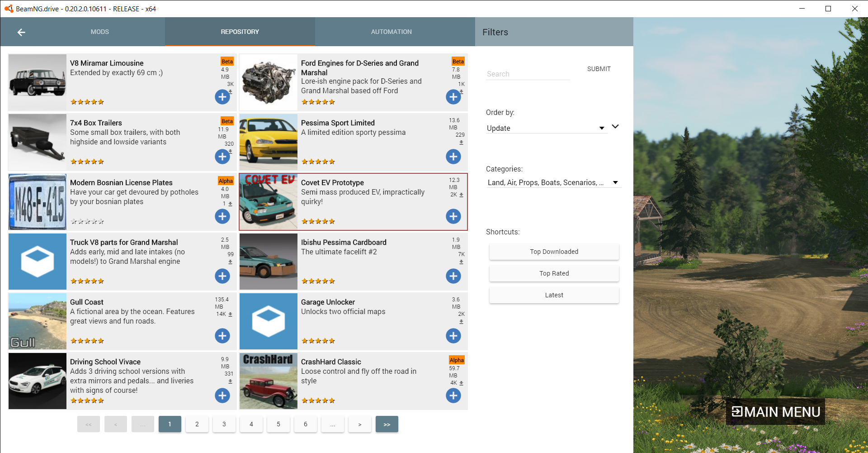Screen dimensions: 868x453
Task: Click Driving School Vivace title
Action: [105, 362]
